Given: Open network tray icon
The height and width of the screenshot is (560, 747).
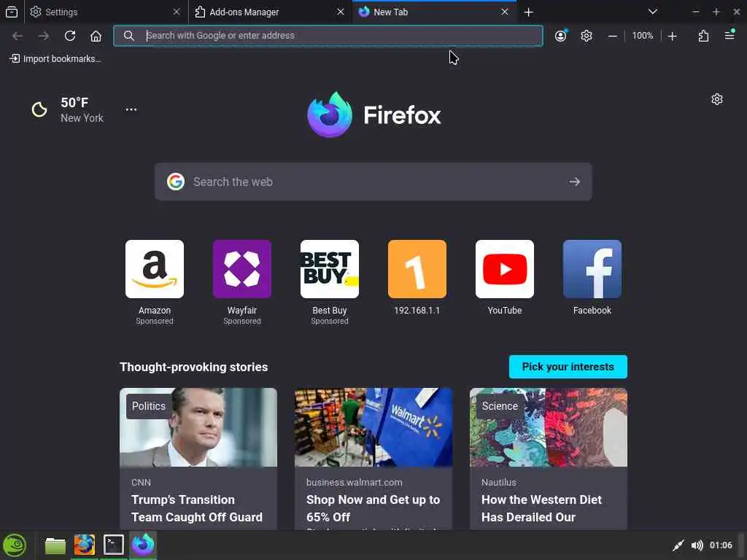Looking at the screenshot, I should pyautogui.click(x=678, y=545).
